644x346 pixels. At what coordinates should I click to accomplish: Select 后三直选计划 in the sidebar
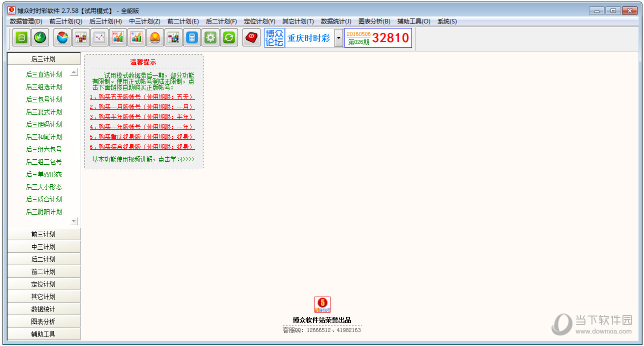44,74
